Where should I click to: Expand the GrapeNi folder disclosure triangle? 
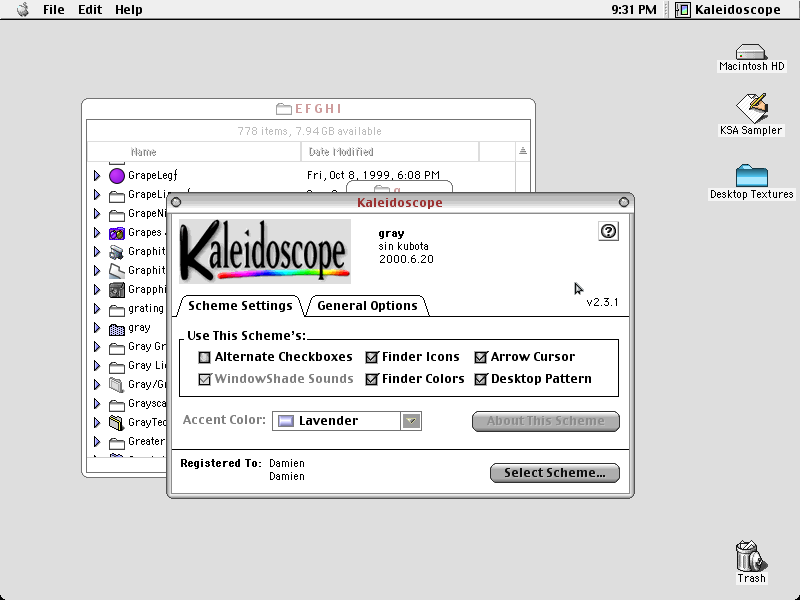97,214
